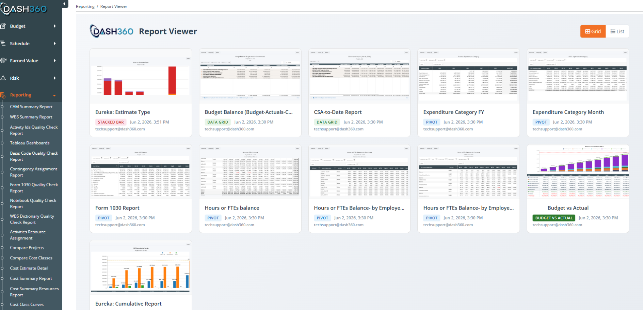Open Cost Estimate Detail
The width and height of the screenshot is (644, 310).
[29, 268]
